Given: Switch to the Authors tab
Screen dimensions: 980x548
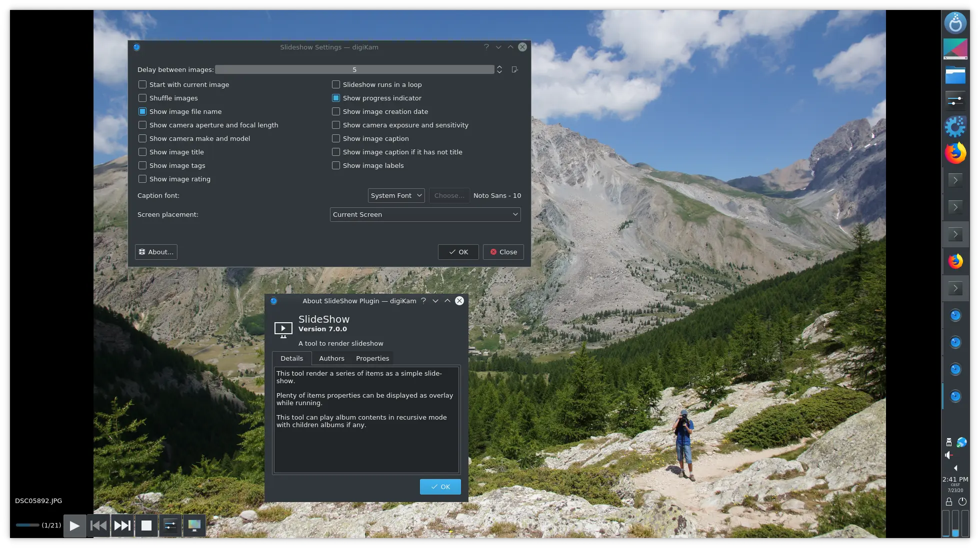Looking at the screenshot, I should coord(331,358).
